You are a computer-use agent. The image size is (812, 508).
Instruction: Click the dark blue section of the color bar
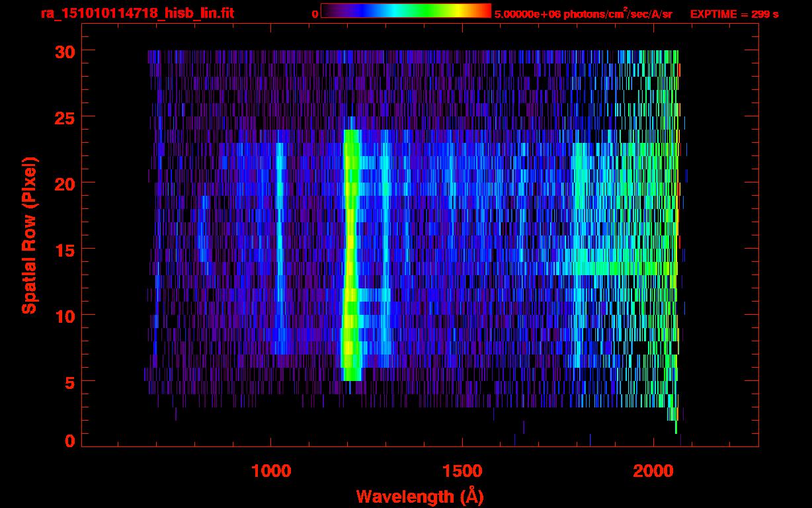click(x=350, y=11)
